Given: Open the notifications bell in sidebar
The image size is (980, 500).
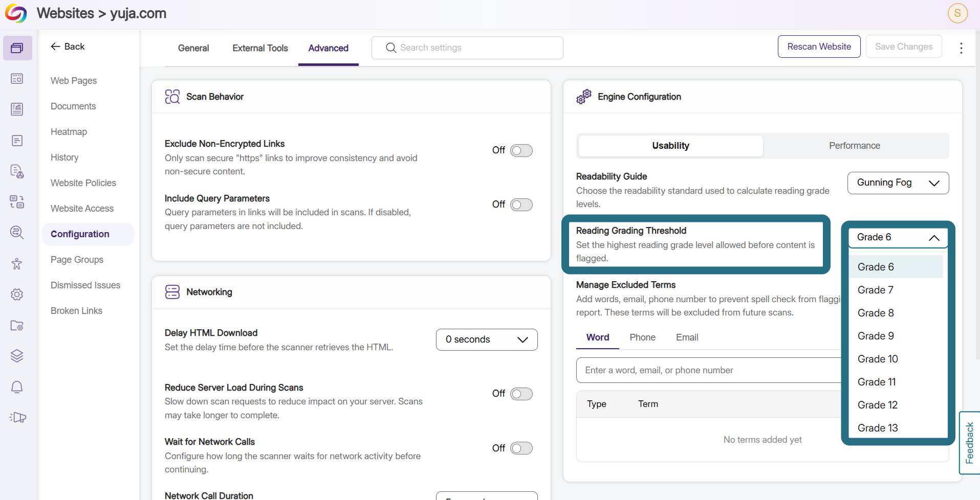Looking at the screenshot, I should coord(17,387).
